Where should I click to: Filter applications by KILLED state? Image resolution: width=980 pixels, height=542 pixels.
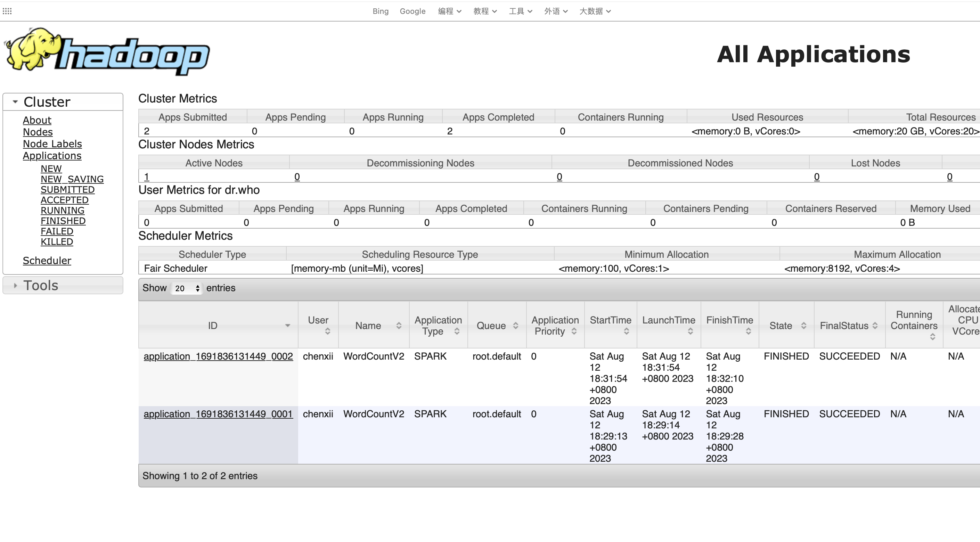(x=57, y=241)
